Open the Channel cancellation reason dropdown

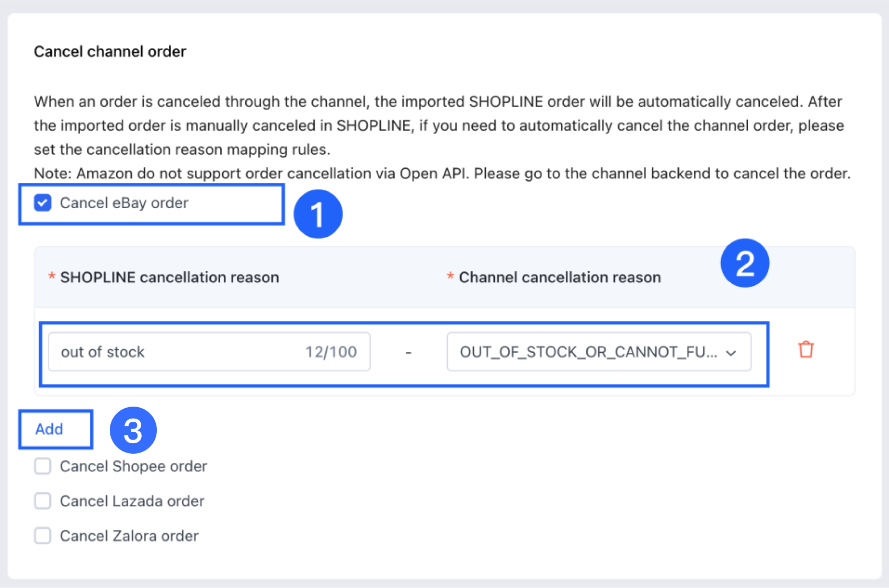pyautogui.click(x=599, y=352)
